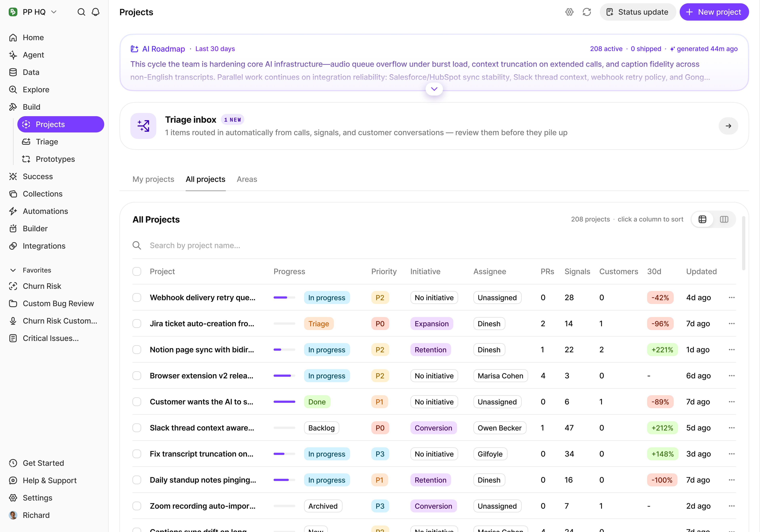Switch to board columns view icon
760x532 pixels.
click(x=724, y=219)
